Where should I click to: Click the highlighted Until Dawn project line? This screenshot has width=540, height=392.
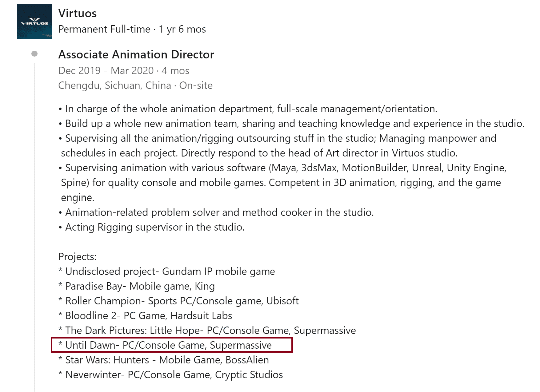tap(169, 345)
